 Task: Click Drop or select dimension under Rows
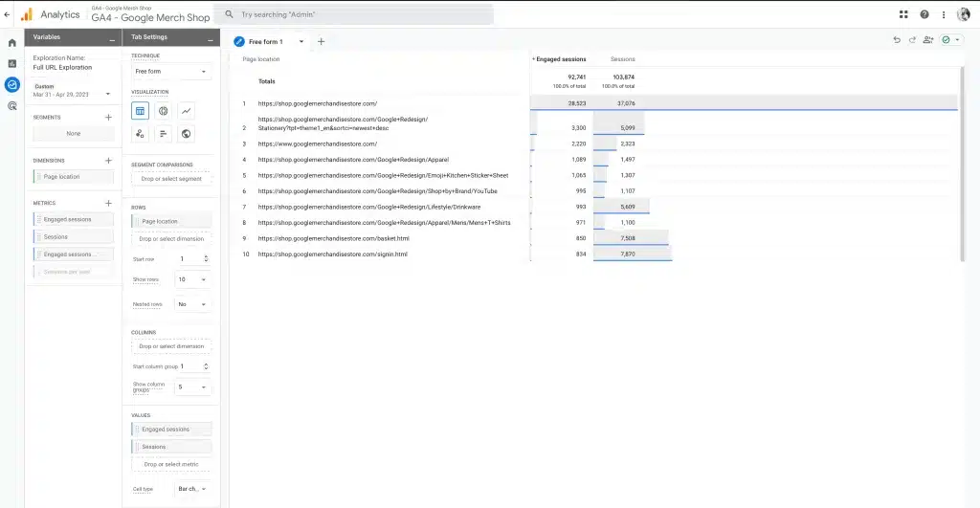point(171,238)
